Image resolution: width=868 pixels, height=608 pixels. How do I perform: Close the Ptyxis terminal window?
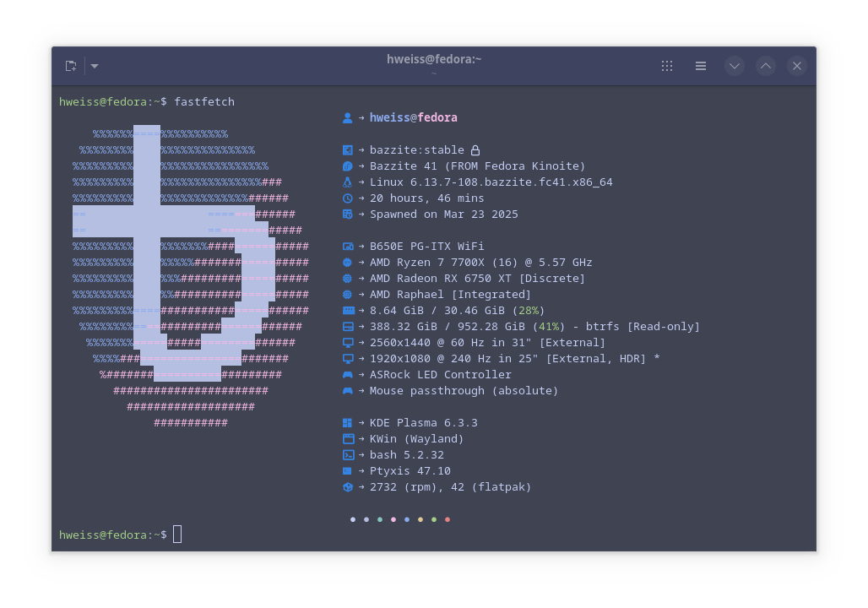[797, 66]
